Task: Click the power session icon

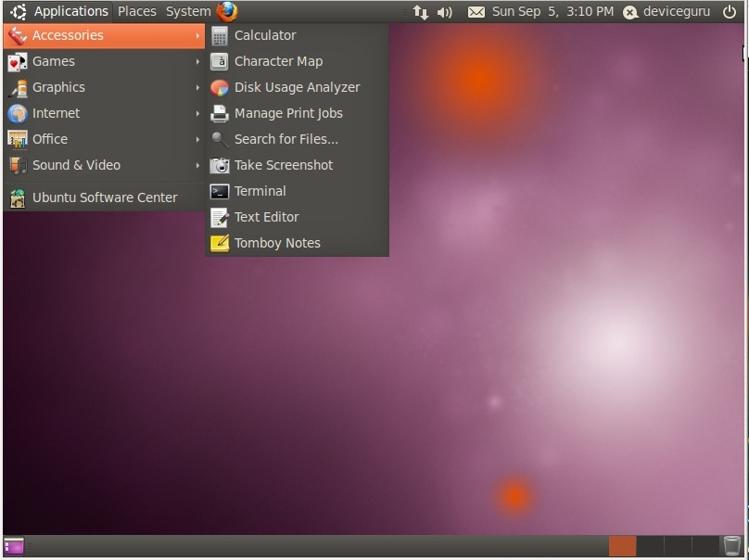Action: (730, 11)
